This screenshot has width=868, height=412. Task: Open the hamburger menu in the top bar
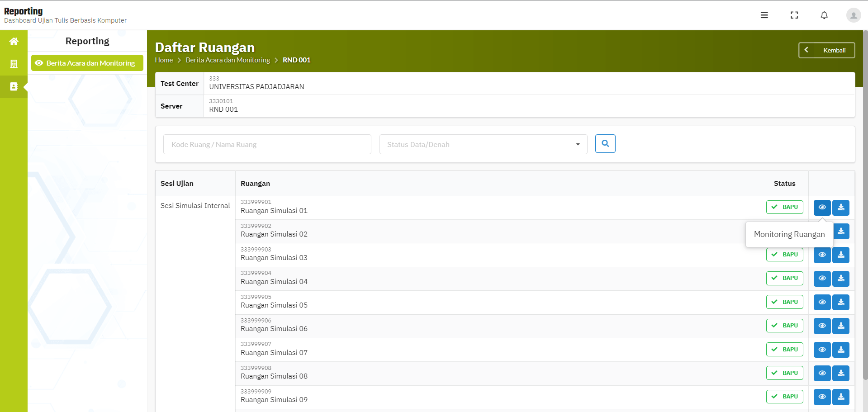pyautogui.click(x=764, y=15)
